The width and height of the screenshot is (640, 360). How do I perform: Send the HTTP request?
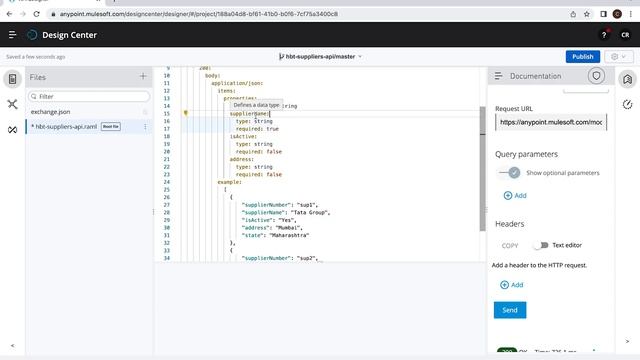(x=510, y=310)
